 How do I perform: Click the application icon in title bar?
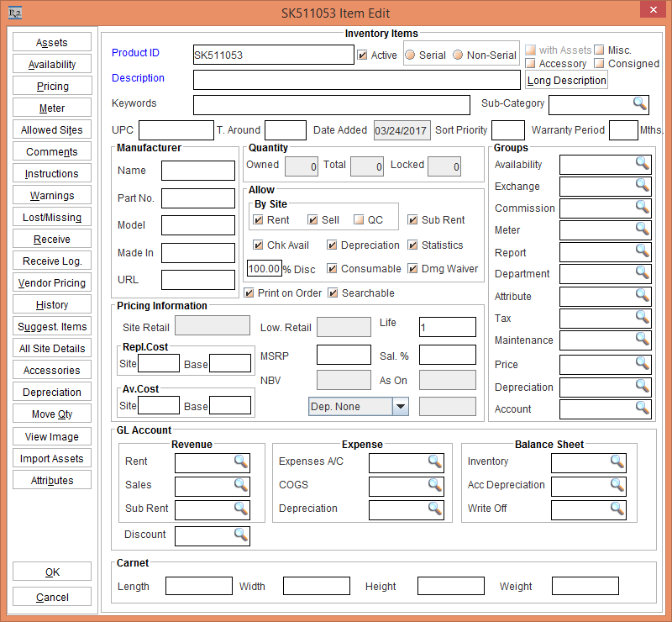click(x=15, y=13)
